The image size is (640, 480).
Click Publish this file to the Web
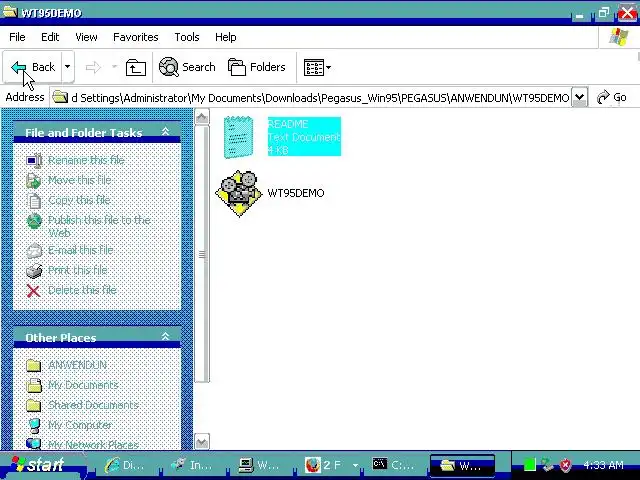click(99, 226)
